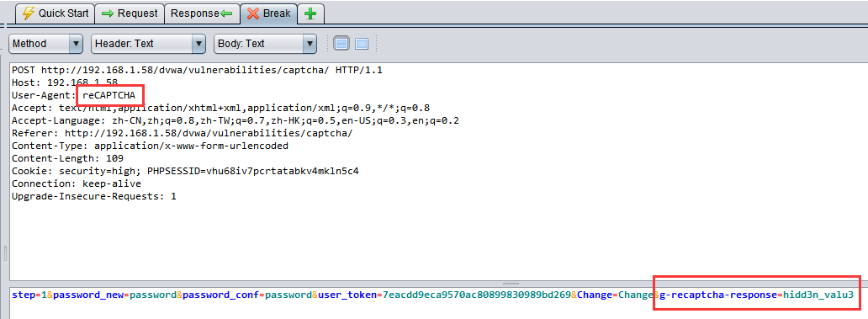Image resolution: width=868 pixels, height=319 pixels.
Task: Click the Change=Change parameter in body
Action: point(615,295)
